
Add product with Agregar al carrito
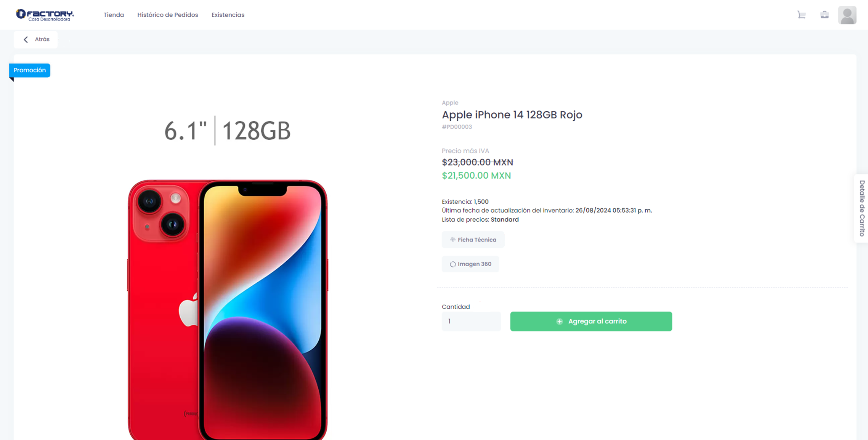(x=591, y=321)
